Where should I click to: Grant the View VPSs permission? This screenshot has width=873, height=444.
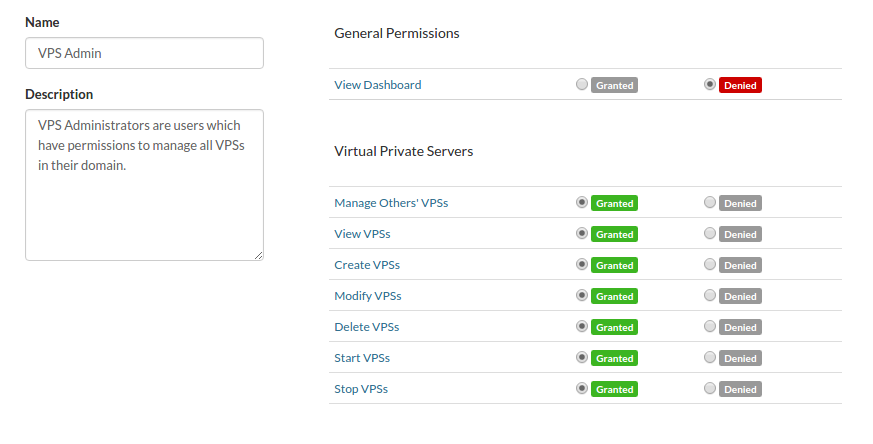[x=582, y=234]
